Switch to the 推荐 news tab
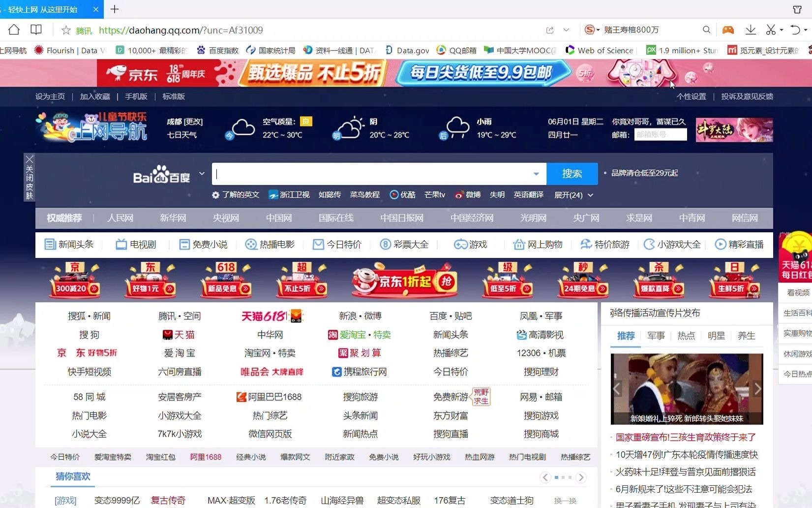This screenshot has height=508, width=812. click(x=626, y=336)
